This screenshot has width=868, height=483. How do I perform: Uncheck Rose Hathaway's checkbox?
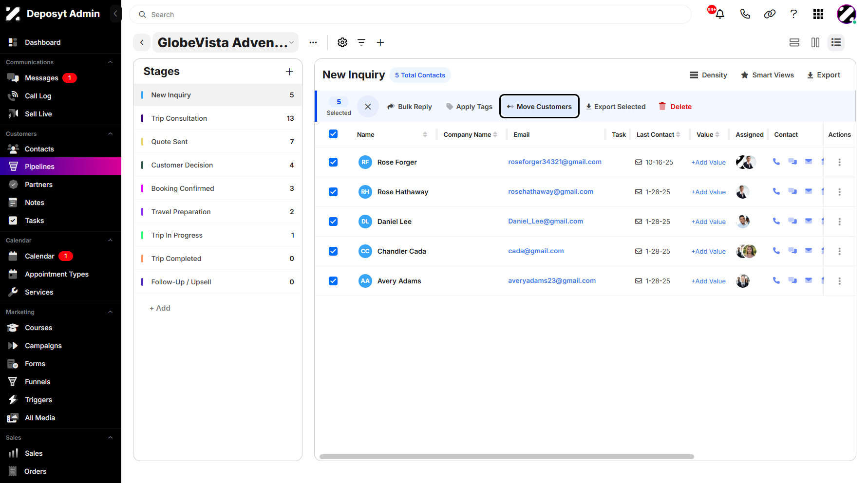pos(333,192)
